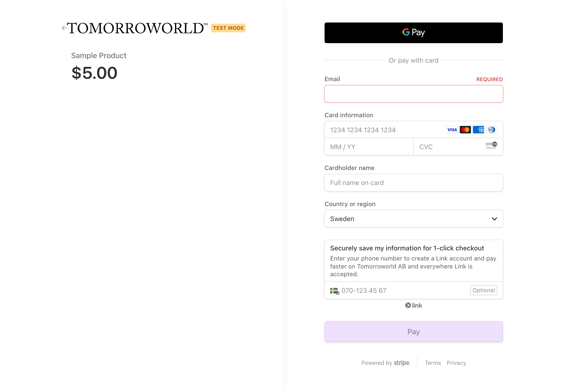Viewport: 574px width, 392px height.
Task: Click the Swedish flag phone icon
Action: pos(335,290)
